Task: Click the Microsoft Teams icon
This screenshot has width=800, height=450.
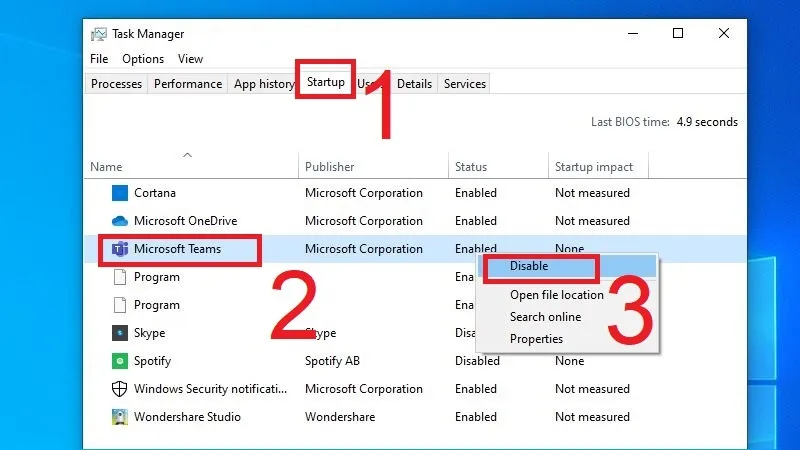Action: coord(120,249)
